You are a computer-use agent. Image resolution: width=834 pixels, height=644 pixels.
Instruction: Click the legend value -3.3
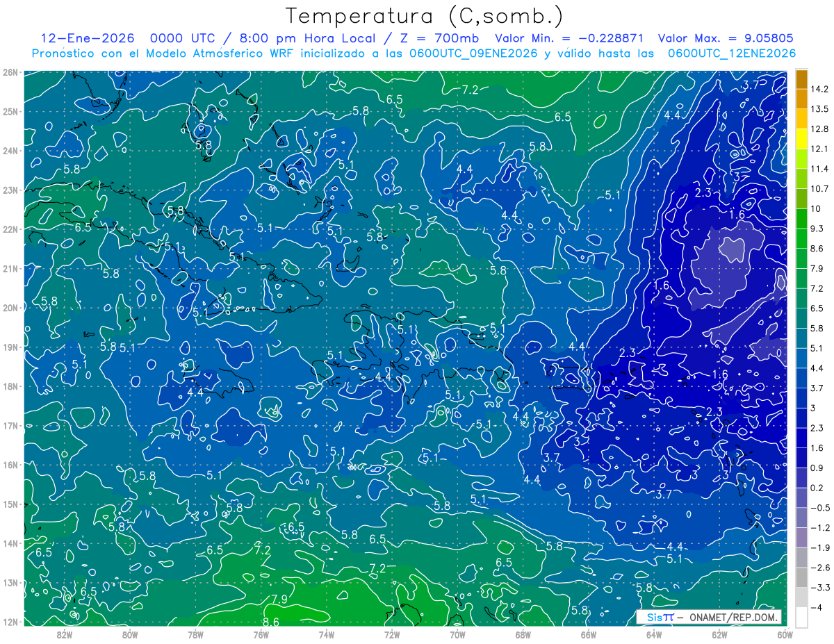pyautogui.click(x=821, y=588)
